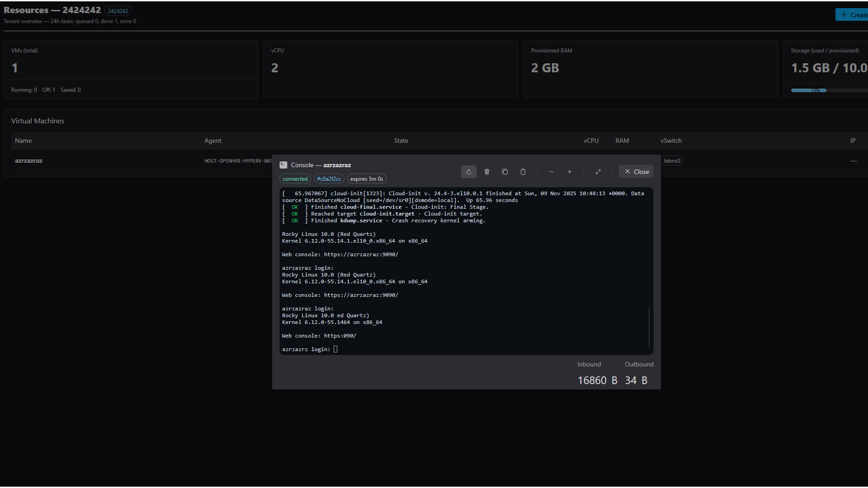
Task: Open the 2424242 tenant pill
Action: click(118, 10)
